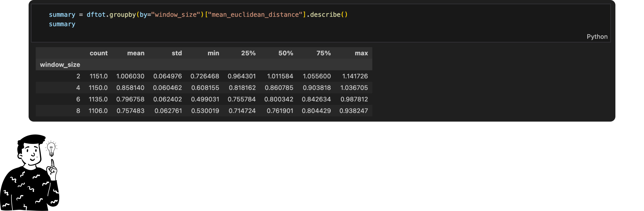
Task: Click the 'window_size' index label
Action: 60,65
